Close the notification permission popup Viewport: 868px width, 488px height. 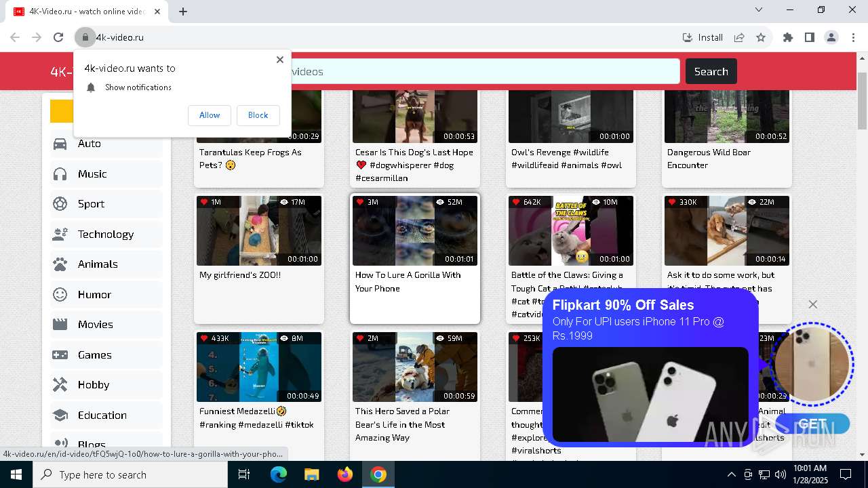click(x=279, y=60)
